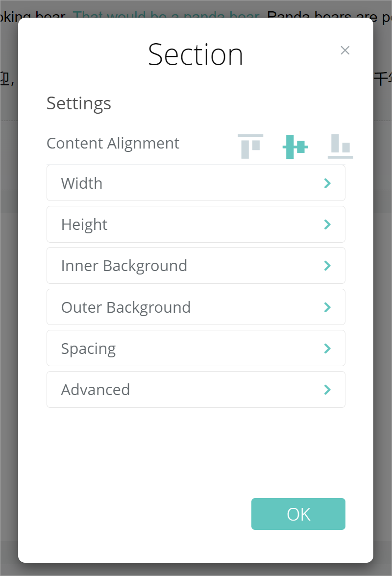Viewport: 392px width, 576px height.
Task: Expand Outer Background using its chevron
Action: coord(327,307)
